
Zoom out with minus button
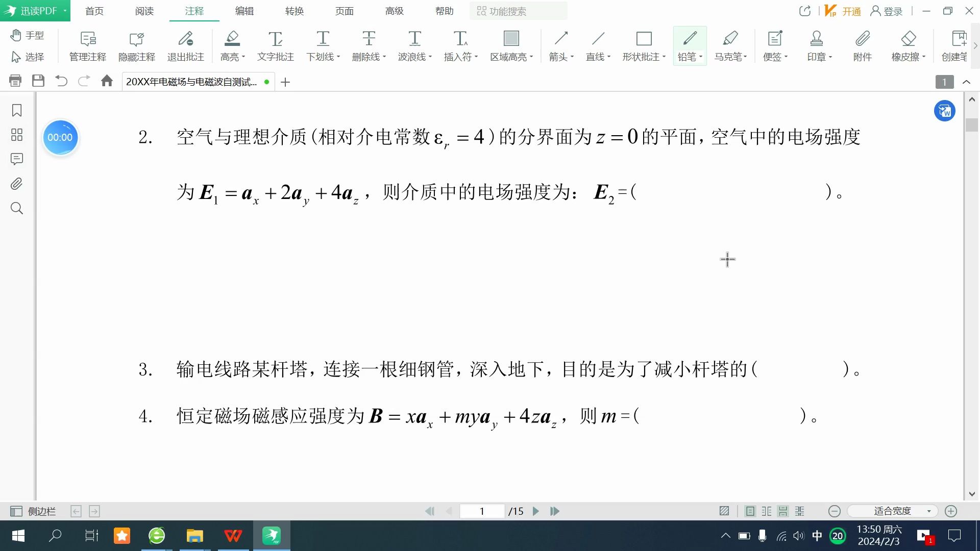click(835, 511)
